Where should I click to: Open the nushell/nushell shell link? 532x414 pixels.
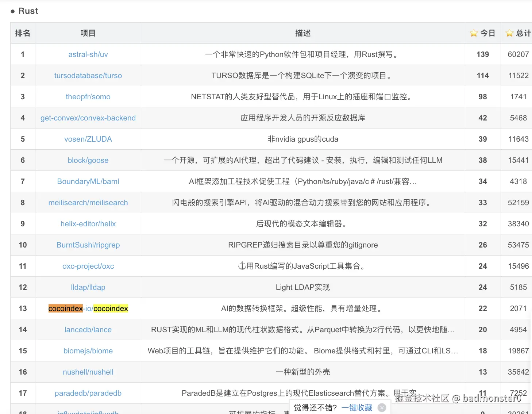pos(88,372)
